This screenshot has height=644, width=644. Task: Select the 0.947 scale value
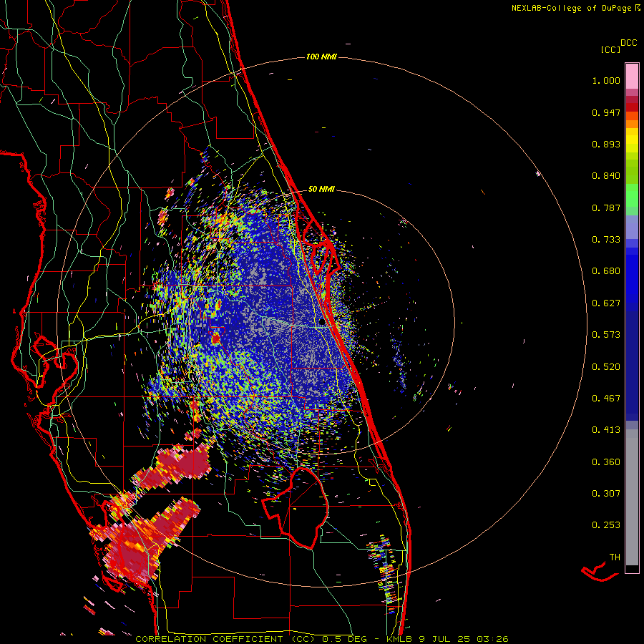(606, 112)
